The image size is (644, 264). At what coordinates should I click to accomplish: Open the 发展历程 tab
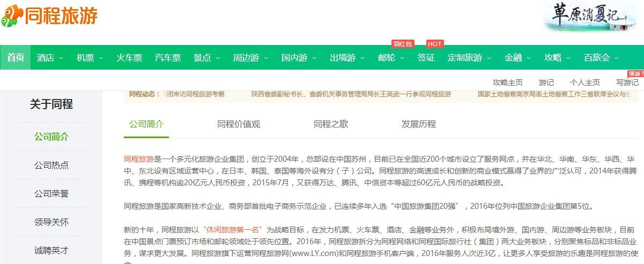coord(419,124)
